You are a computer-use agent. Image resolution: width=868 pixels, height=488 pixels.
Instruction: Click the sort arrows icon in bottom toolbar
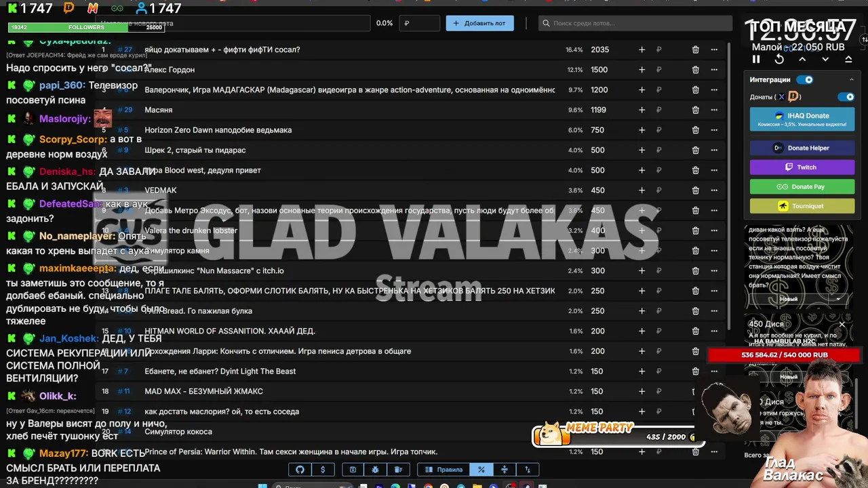[x=527, y=469]
